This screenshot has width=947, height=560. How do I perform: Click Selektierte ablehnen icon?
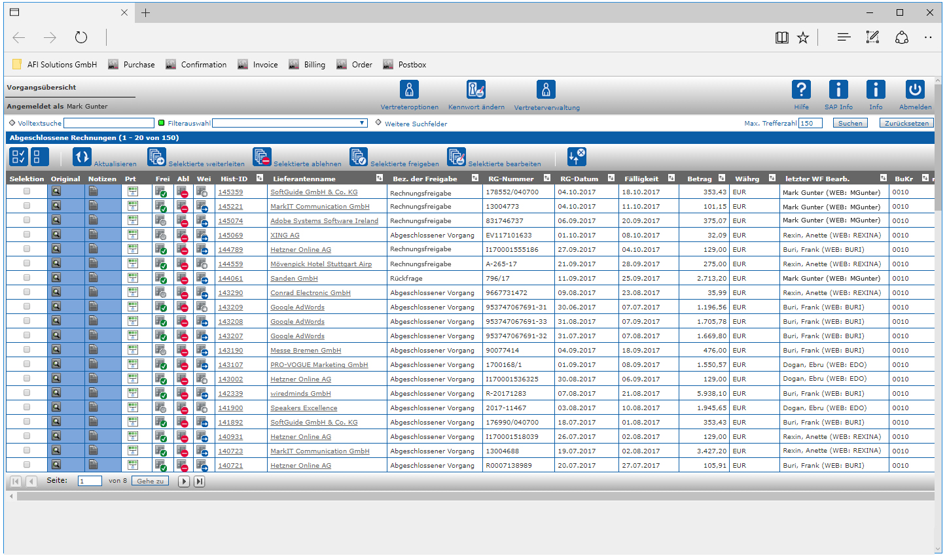(x=262, y=157)
